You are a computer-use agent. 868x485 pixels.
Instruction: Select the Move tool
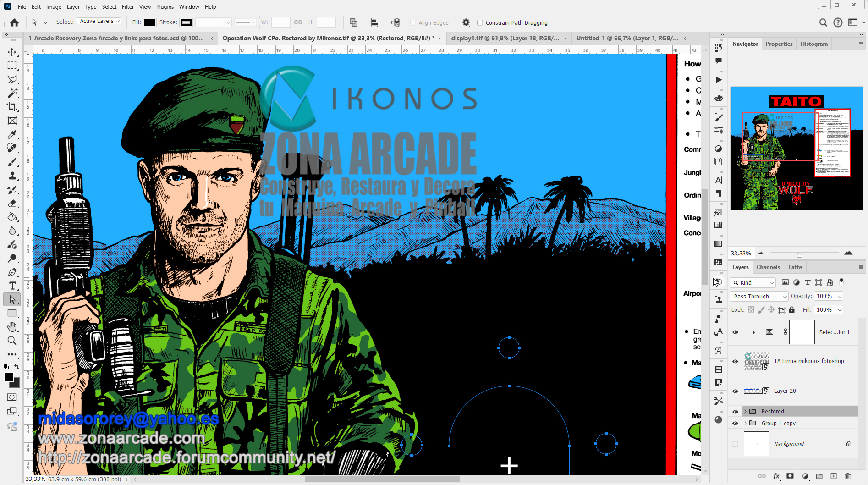[x=12, y=52]
